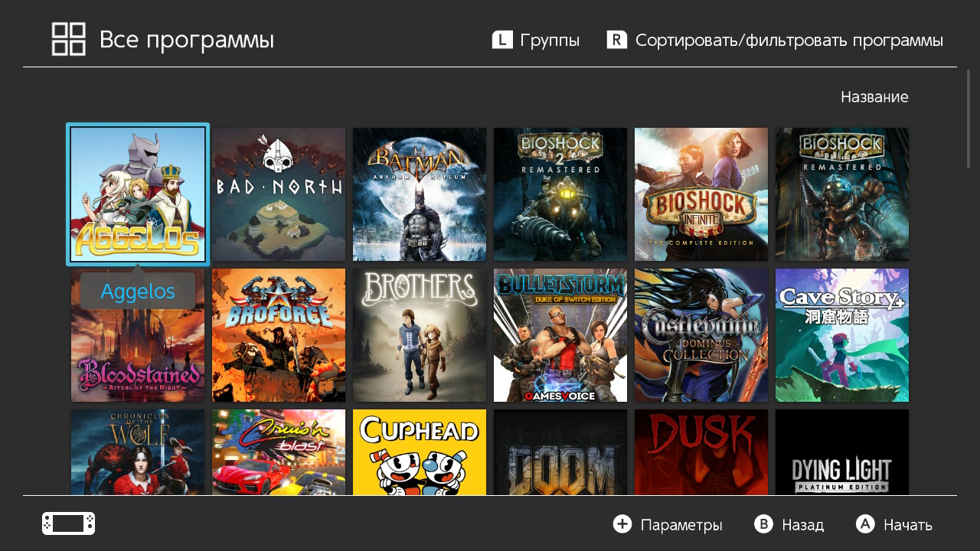This screenshot has height=551, width=980.
Task: Open Сортировать/фильтровать программы options
Action: point(789,40)
